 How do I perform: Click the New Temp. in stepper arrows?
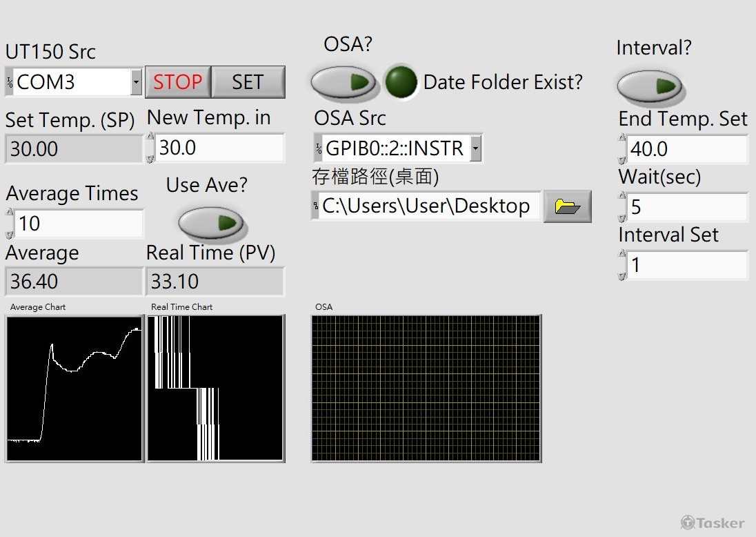pyautogui.click(x=150, y=148)
